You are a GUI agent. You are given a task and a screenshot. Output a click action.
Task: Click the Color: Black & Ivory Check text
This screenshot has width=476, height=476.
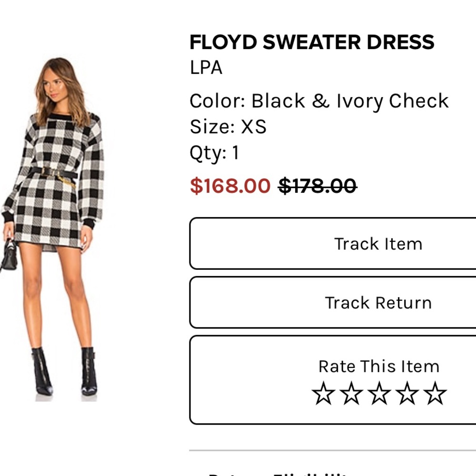click(x=319, y=100)
